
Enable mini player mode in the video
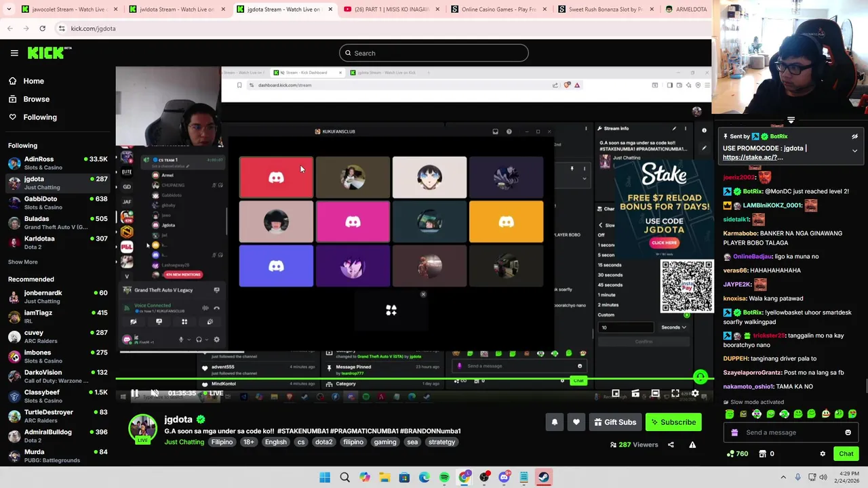(x=616, y=393)
